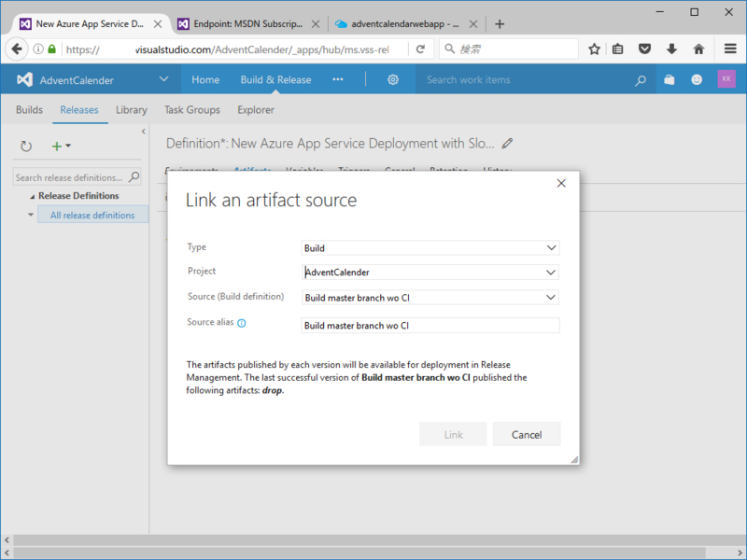
Task: Click the browser back arrow
Action: click(17, 49)
